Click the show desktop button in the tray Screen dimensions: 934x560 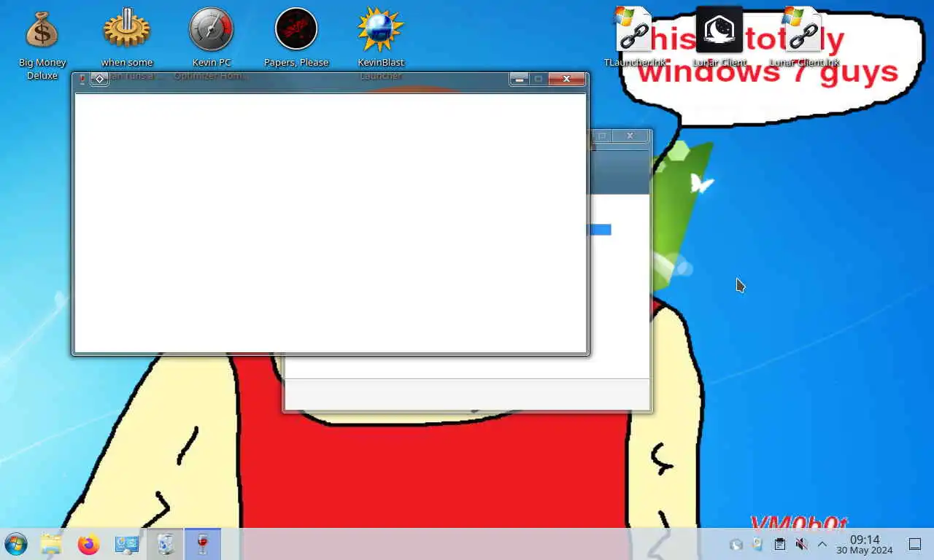pyautogui.click(x=914, y=544)
